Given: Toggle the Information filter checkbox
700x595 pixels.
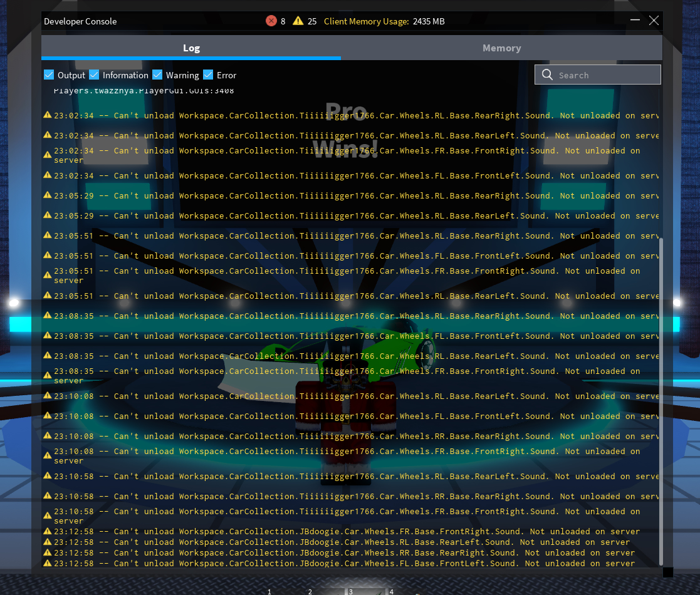Looking at the screenshot, I should pyautogui.click(x=94, y=75).
